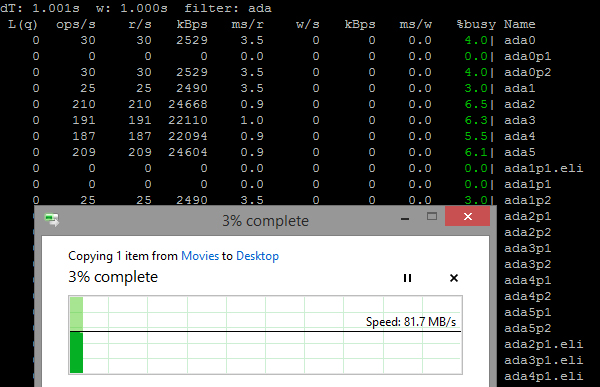Viewport: 600px width, 387px height.
Task: Click the throughput graph area
Action: click(x=265, y=335)
